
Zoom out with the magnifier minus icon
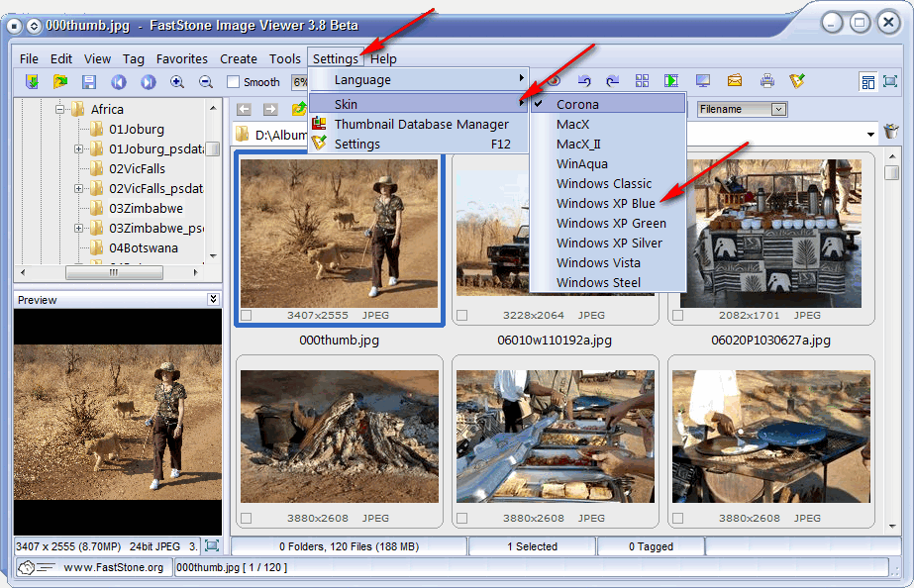204,82
